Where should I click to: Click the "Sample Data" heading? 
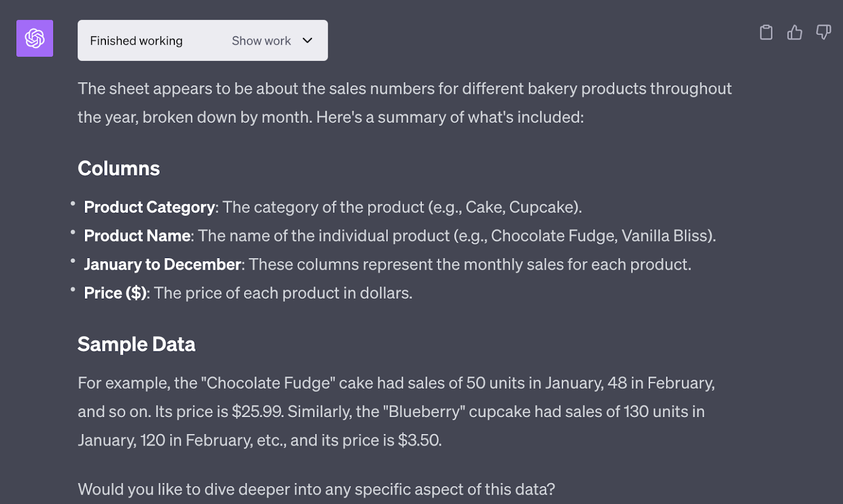[136, 344]
